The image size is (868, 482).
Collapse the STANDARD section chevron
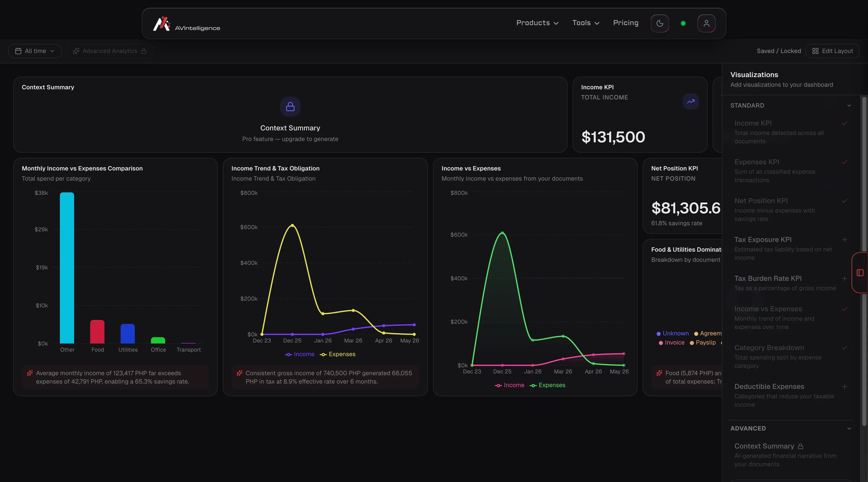(x=849, y=106)
